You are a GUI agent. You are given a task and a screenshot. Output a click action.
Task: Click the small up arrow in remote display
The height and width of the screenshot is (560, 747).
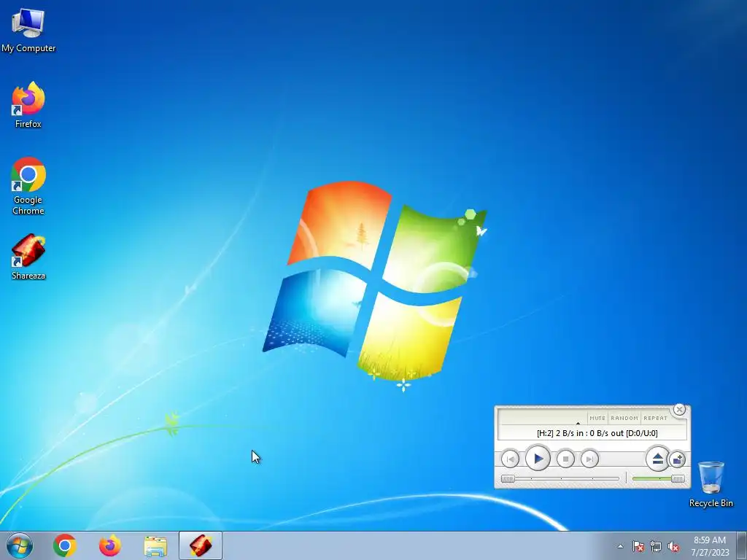(x=578, y=424)
